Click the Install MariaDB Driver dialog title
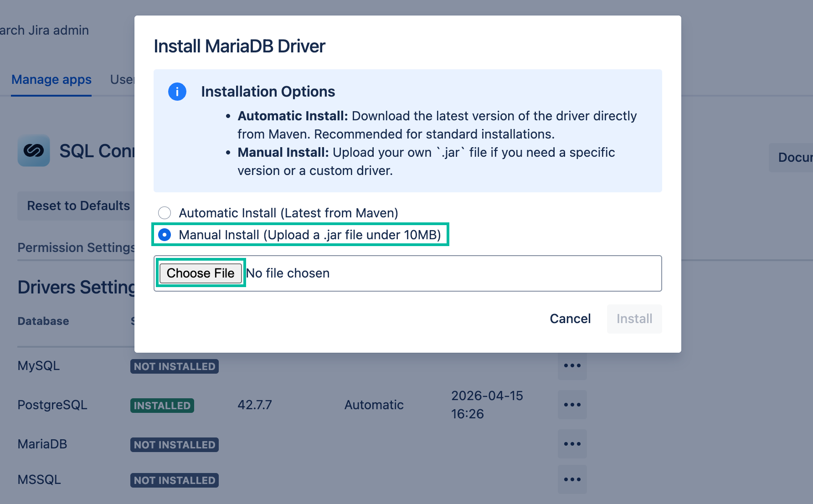 (240, 46)
